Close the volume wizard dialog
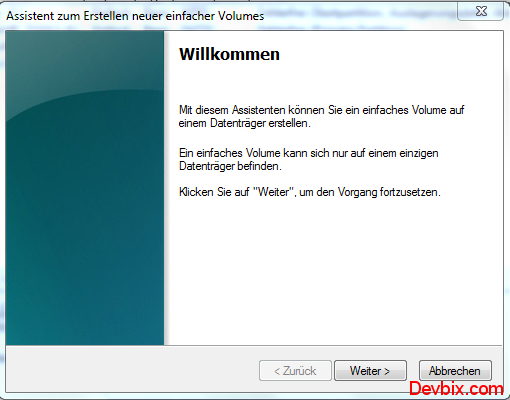 coord(481,11)
